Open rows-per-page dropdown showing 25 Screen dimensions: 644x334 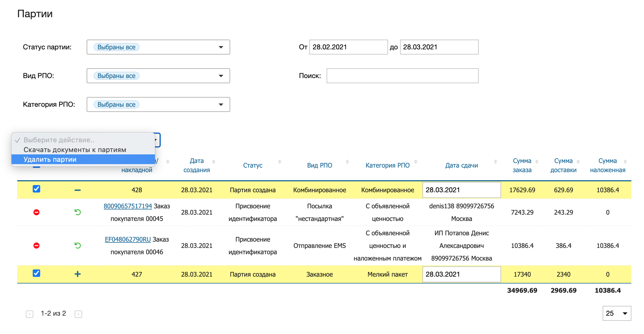(x=616, y=313)
